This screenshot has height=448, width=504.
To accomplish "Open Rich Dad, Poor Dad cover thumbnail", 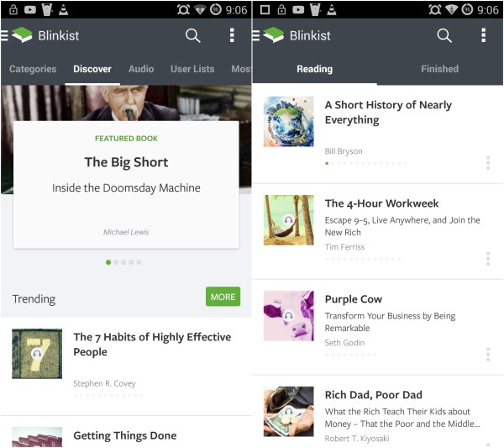I will pyautogui.click(x=289, y=411).
